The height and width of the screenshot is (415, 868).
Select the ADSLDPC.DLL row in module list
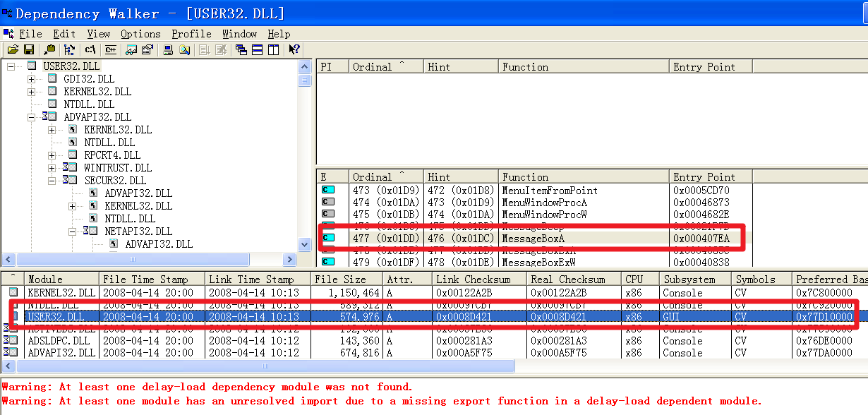tap(434, 340)
